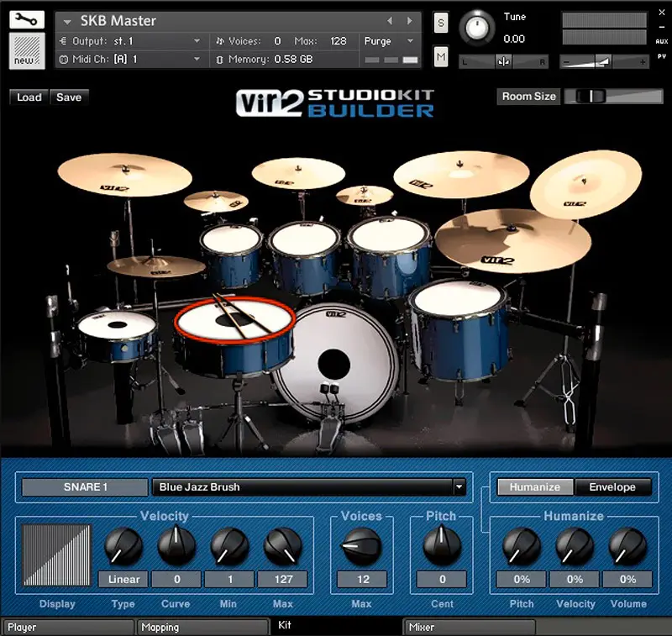Image resolution: width=672 pixels, height=636 pixels.
Task: Select the large ride cymbal
Action: tap(512, 240)
